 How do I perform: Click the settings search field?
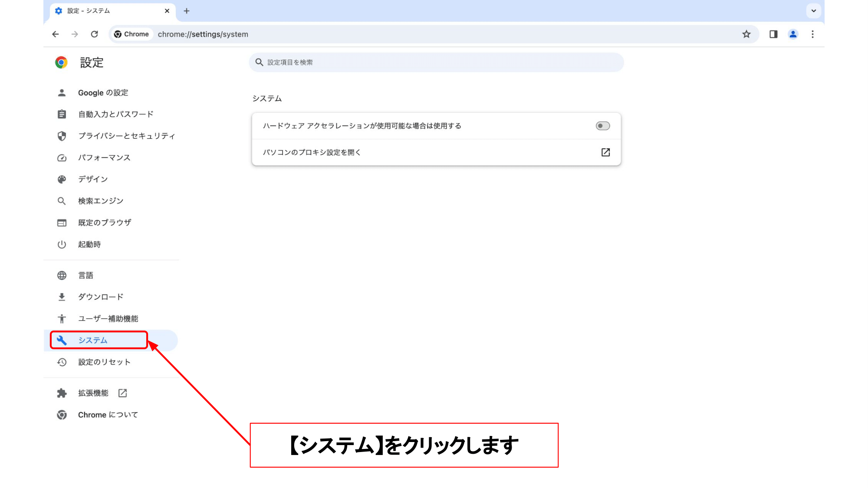tap(436, 62)
